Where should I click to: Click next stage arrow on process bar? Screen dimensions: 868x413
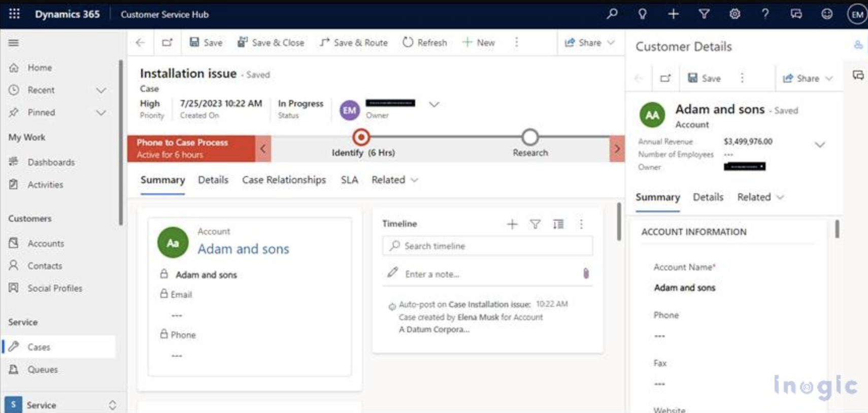(x=617, y=149)
